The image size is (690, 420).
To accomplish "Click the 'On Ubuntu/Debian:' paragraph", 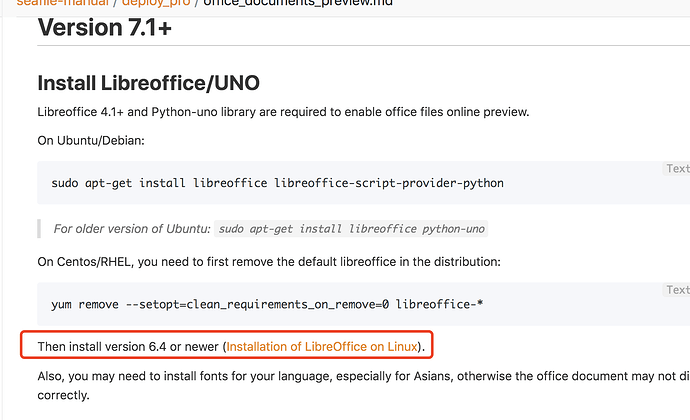I will point(91,140).
